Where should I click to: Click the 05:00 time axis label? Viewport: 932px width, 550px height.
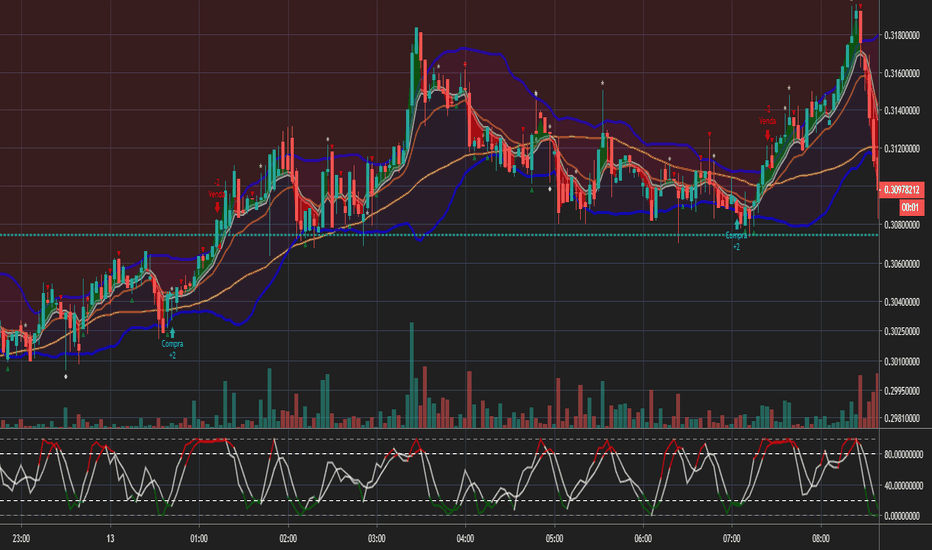click(x=555, y=539)
